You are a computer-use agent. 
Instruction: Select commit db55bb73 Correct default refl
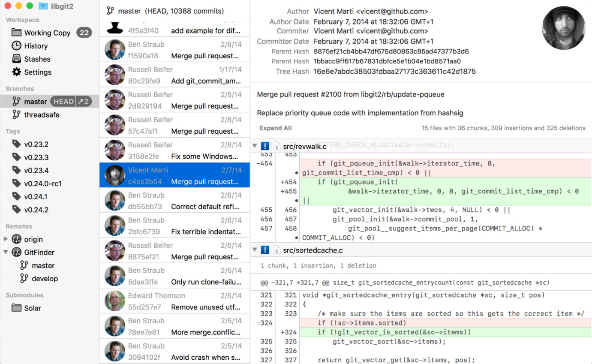click(174, 201)
